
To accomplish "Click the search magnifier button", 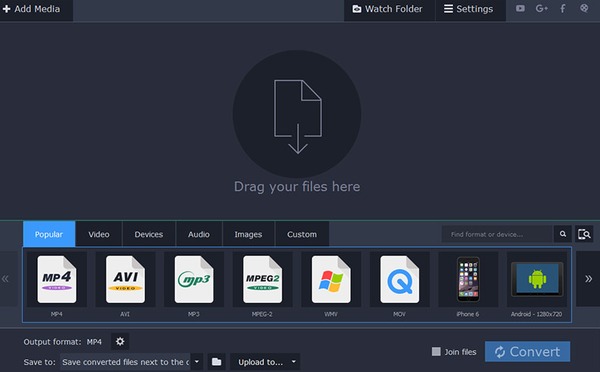I will (x=562, y=234).
